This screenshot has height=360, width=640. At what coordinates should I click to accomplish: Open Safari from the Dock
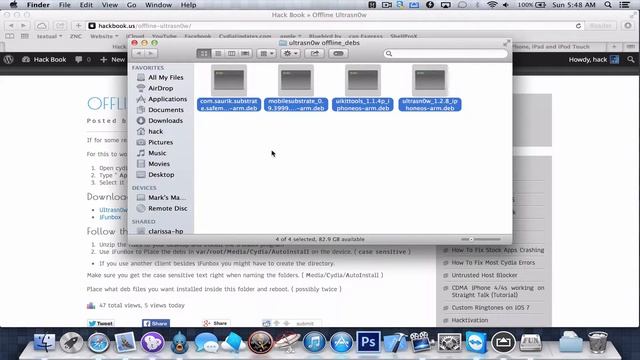coord(98,342)
